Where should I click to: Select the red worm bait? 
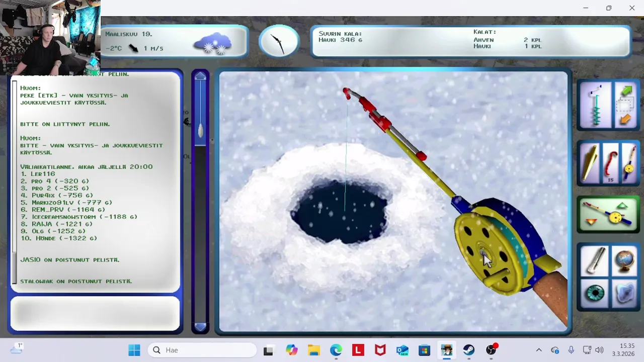click(x=610, y=163)
